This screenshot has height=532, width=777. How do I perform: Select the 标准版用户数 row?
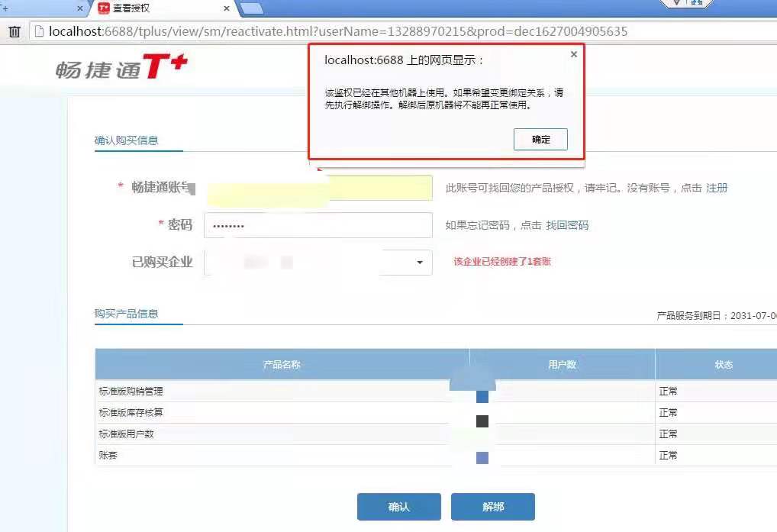(x=436, y=434)
